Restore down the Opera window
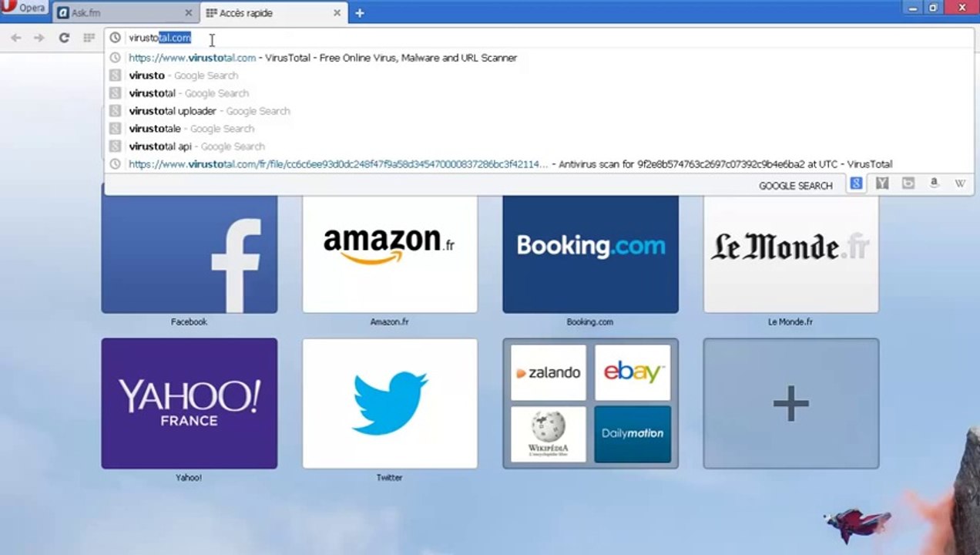Image resolution: width=980 pixels, height=555 pixels. (x=933, y=8)
